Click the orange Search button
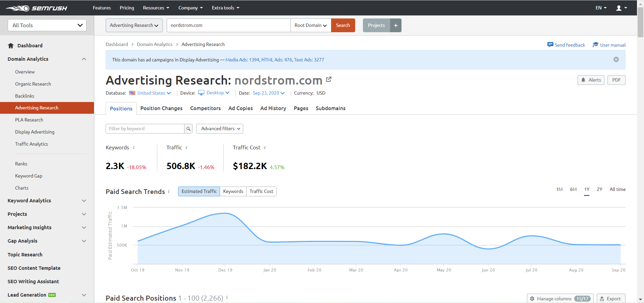The width and height of the screenshot is (644, 303). click(x=343, y=26)
